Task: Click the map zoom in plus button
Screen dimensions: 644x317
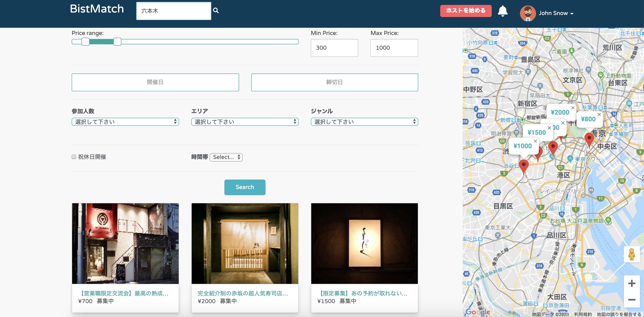Action: click(x=631, y=283)
